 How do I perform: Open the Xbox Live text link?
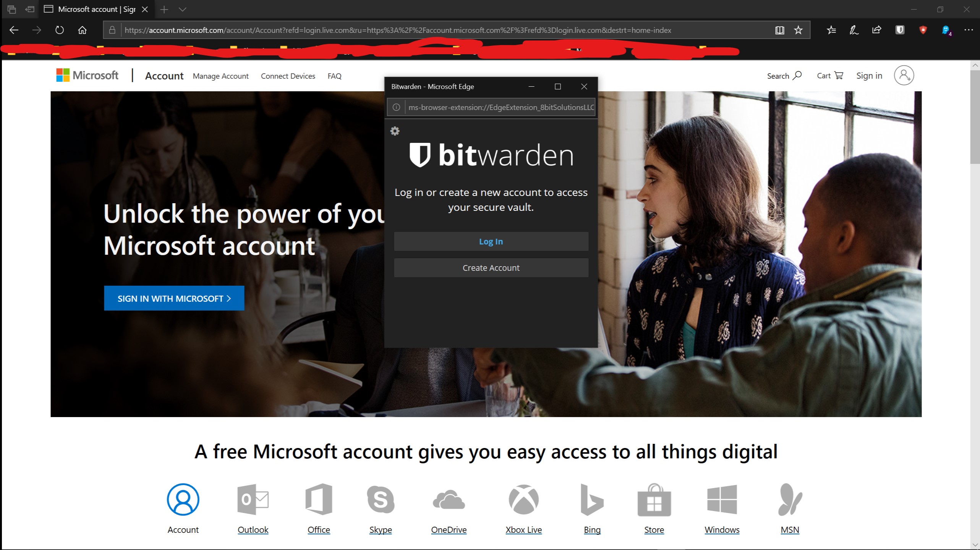tap(523, 530)
